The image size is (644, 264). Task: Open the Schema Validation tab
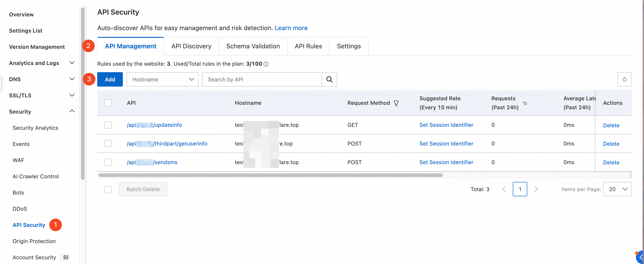pyautogui.click(x=253, y=46)
